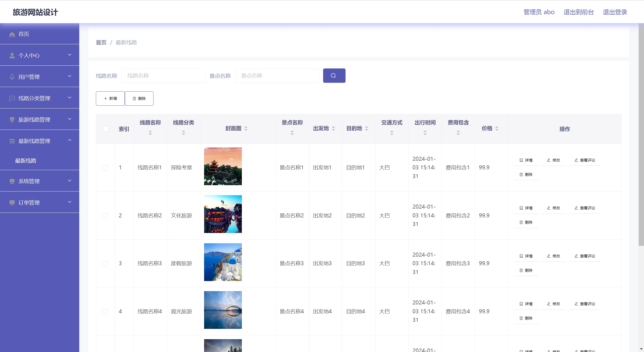This screenshot has width=644, height=352.
Task: Toggle the select-all header checkbox
Action: 105,129
